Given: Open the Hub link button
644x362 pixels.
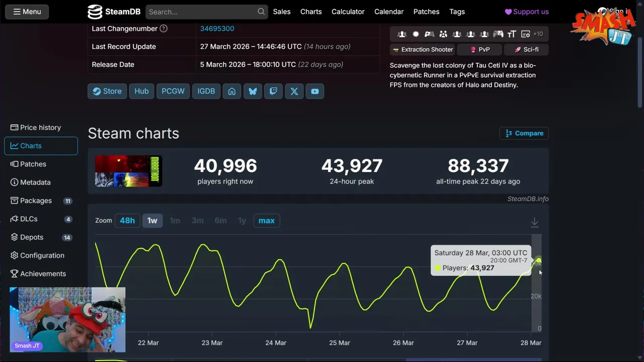Looking at the screenshot, I should click(x=141, y=91).
